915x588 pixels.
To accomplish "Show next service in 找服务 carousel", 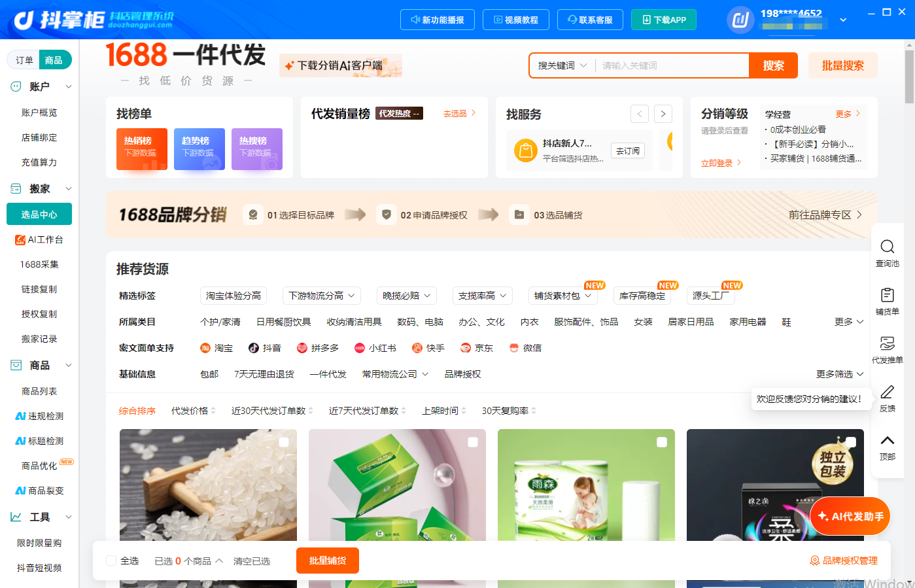I will click(x=663, y=114).
